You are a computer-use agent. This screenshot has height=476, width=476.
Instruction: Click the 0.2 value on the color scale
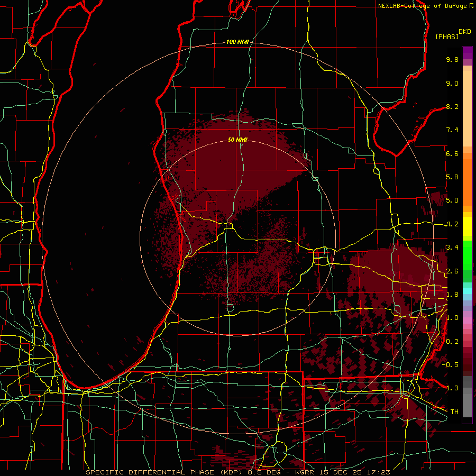pyautogui.click(x=452, y=341)
